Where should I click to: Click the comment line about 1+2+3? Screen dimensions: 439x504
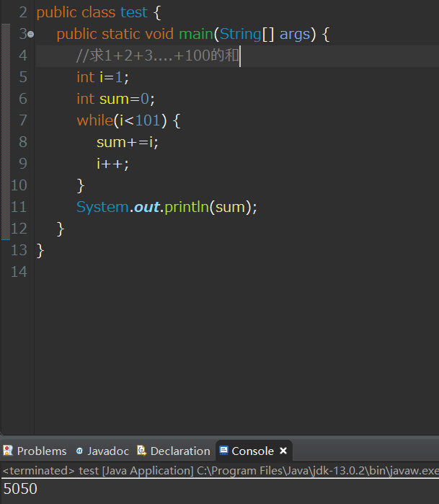click(x=158, y=56)
